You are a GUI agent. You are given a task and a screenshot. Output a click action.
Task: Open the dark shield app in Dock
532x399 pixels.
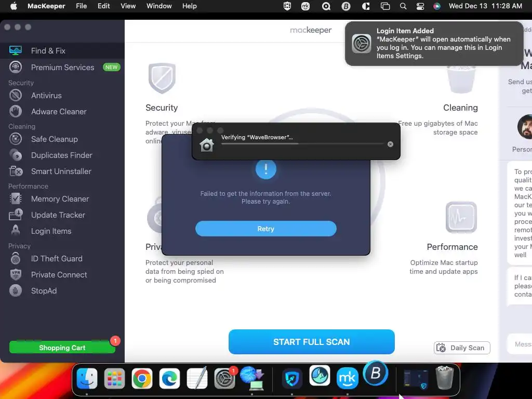(292, 378)
